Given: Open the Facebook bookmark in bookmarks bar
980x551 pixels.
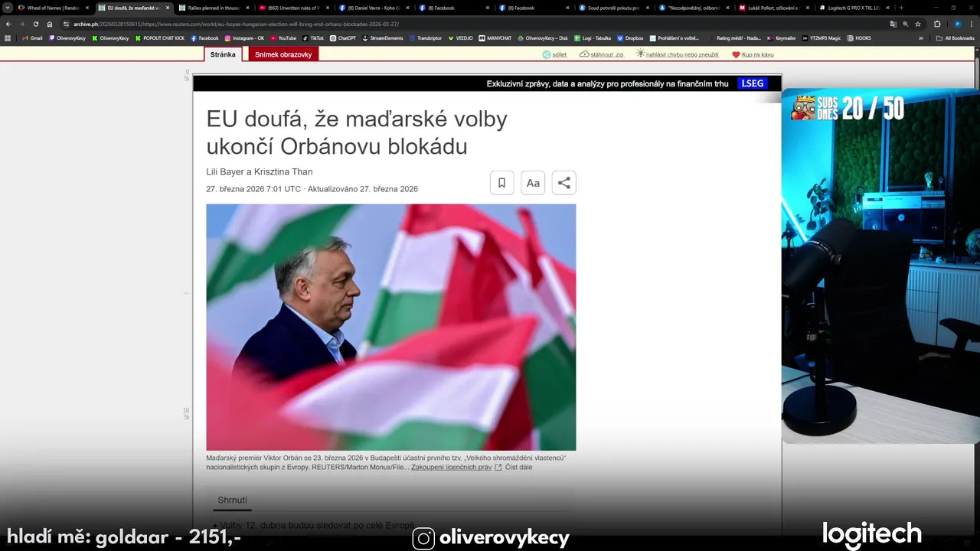Looking at the screenshot, I should point(204,37).
